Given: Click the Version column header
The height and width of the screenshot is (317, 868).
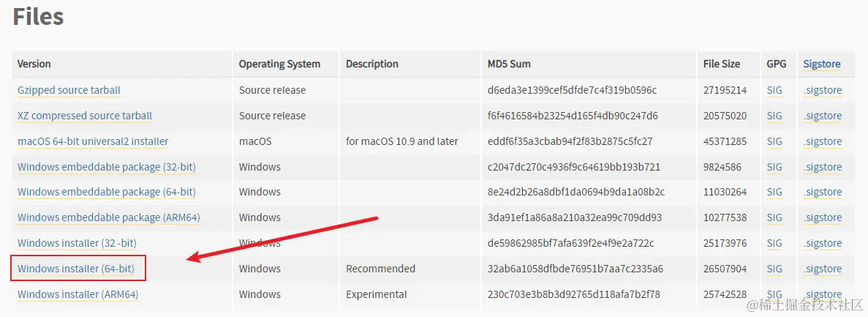Looking at the screenshot, I should (34, 64).
